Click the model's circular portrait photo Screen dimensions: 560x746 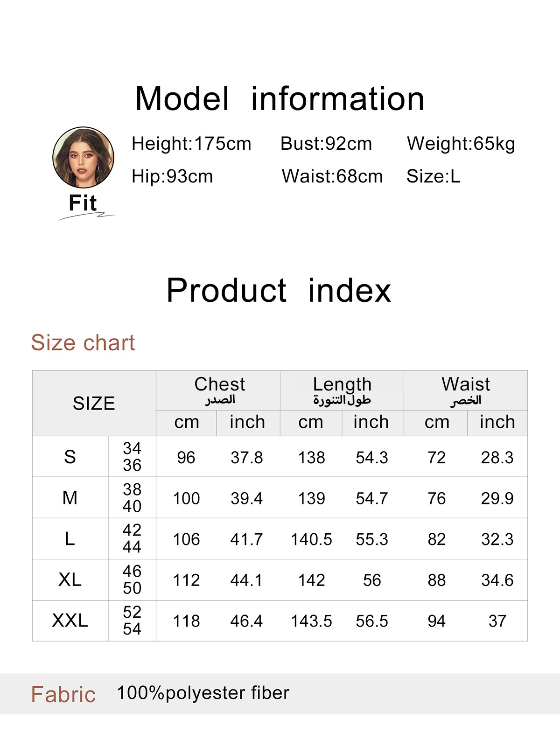[83, 157]
